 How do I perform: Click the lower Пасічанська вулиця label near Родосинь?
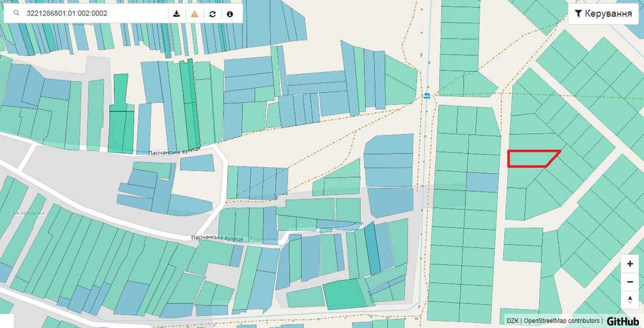tap(217, 238)
